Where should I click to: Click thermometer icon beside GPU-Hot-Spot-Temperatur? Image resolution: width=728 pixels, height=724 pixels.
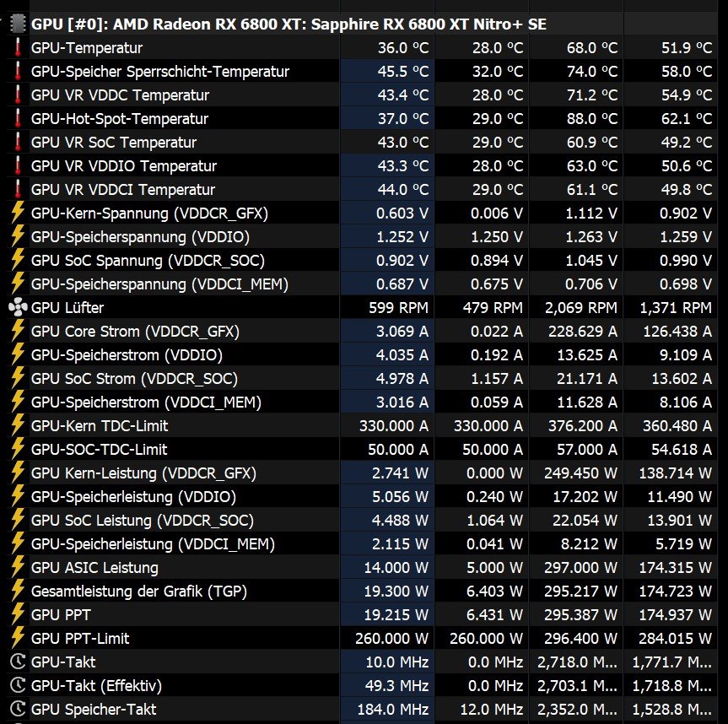tap(18, 118)
